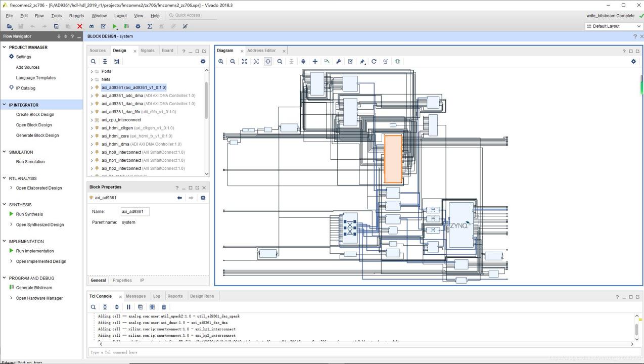Click the Generate Bitstream toolbar icon

126,26
